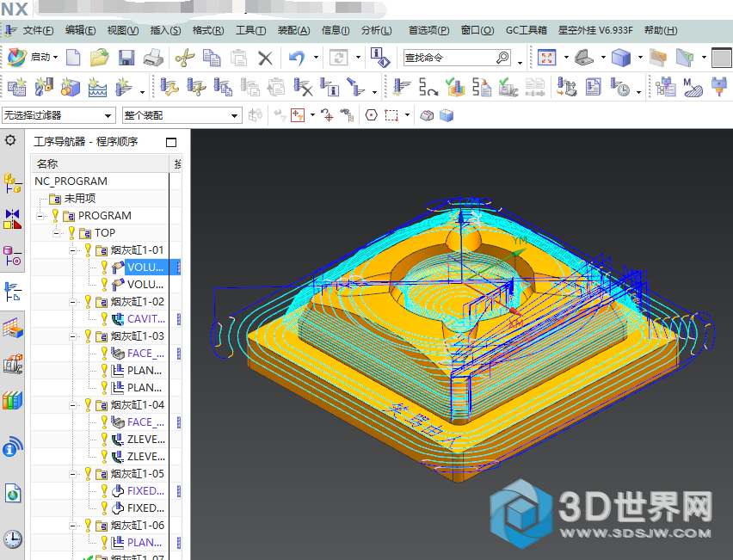
Task: Click the snap point circle tool
Action: tap(371, 115)
